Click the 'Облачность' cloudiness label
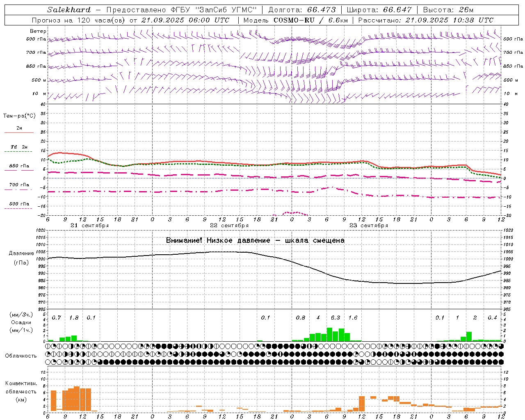 point(21,356)
